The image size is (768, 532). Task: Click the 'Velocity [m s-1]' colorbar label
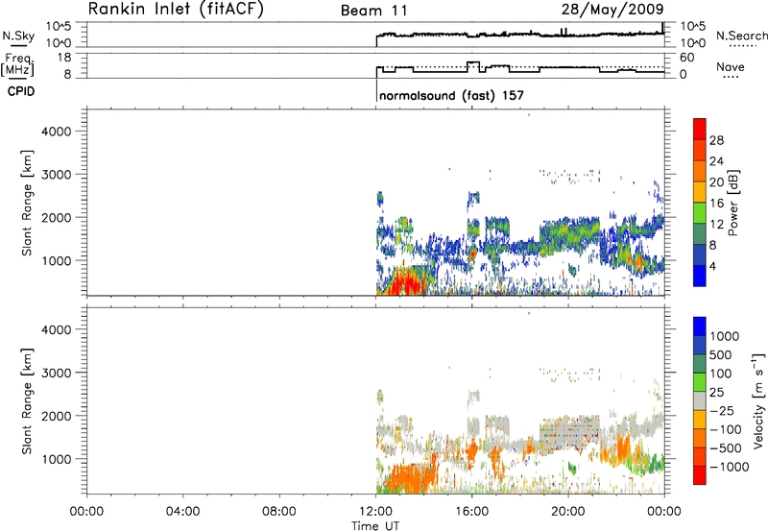point(758,400)
